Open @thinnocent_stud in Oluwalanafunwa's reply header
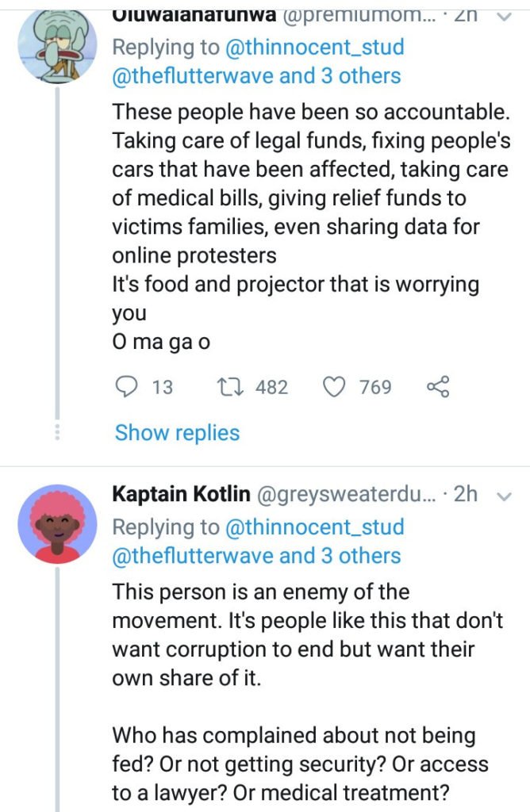 (316, 47)
